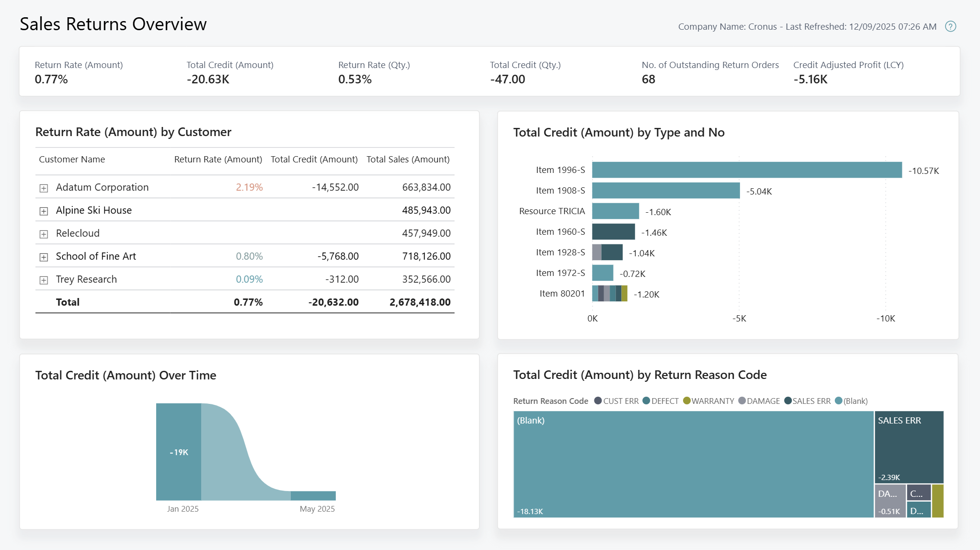980x550 pixels.
Task: Expand the Relecloud customer row
Action: coord(44,234)
